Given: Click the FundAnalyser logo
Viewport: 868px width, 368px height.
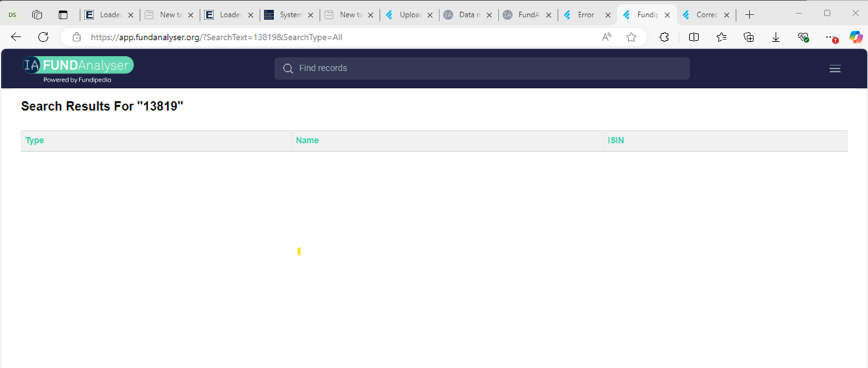Looking at the screenshot, I should (x=78, y=69).
